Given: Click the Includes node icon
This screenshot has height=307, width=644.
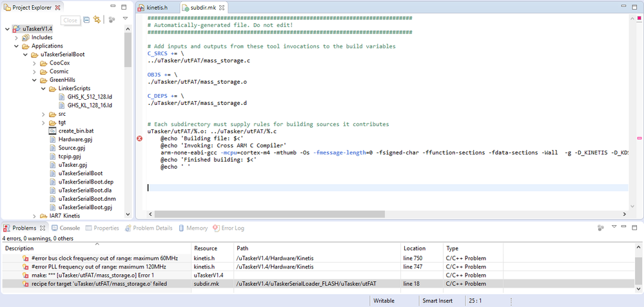Looking at the screenshot, I should pyautogui.click(x=25, y=38).
